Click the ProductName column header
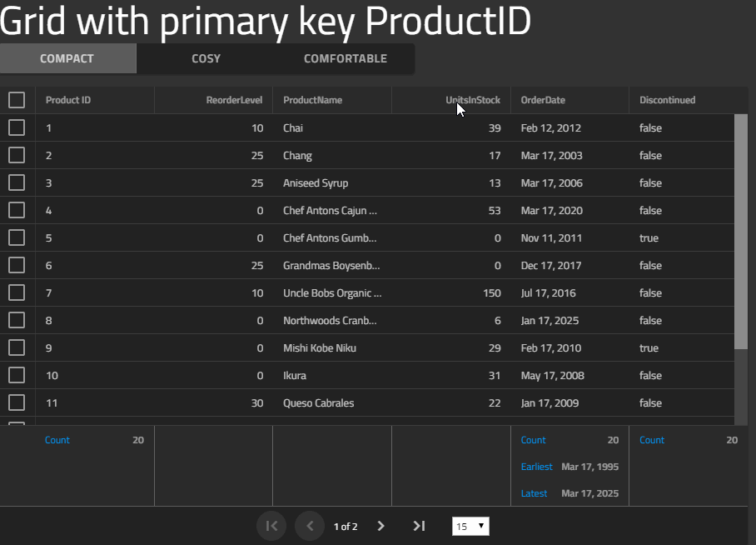Viewport: 756px width, 545px height. (x=312, y=100)
